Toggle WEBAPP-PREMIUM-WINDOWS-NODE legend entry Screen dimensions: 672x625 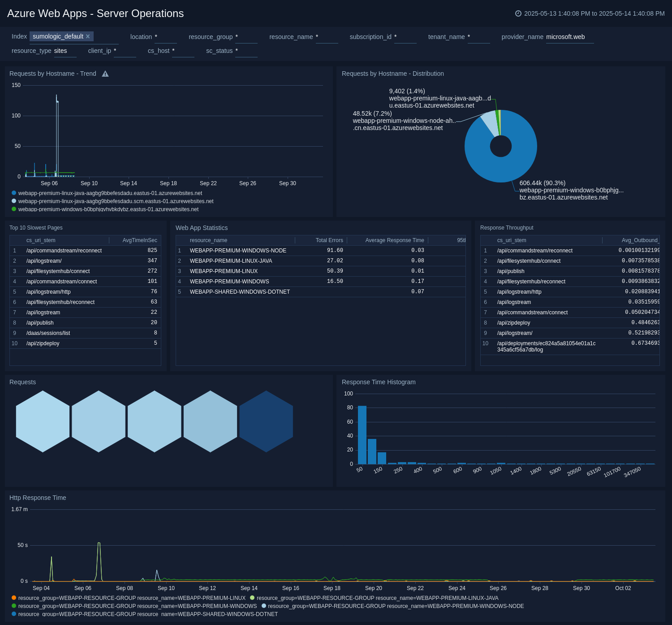[393, 606]
